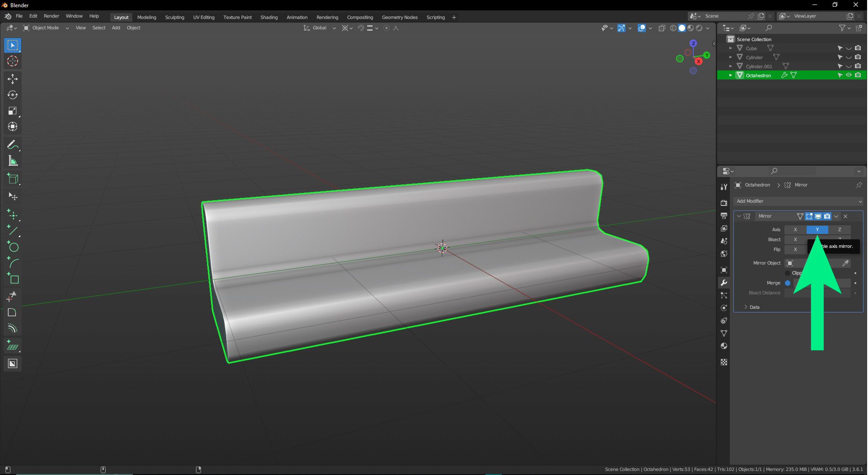
Task: Select the Move tool in toolbar
Action: click(13, 79)
